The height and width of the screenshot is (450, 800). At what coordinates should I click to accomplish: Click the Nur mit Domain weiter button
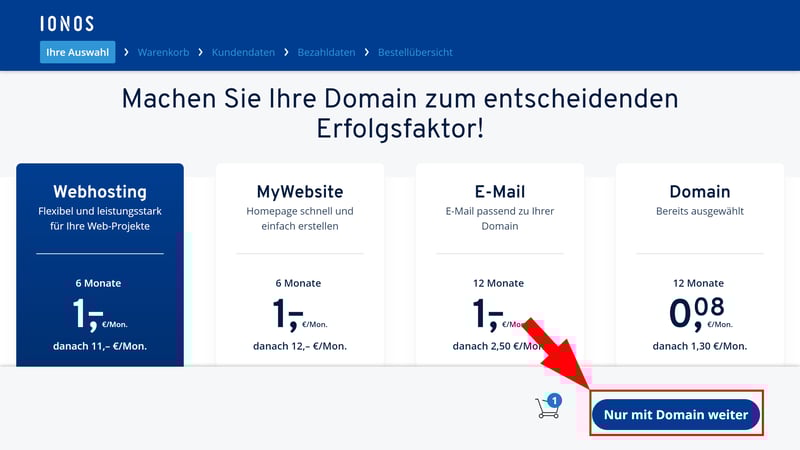676,414
